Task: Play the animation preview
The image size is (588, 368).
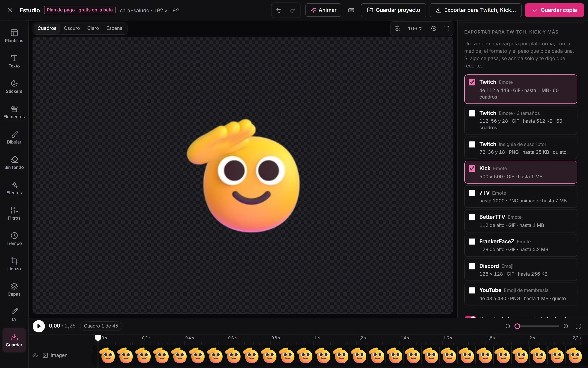Action: 39,326
